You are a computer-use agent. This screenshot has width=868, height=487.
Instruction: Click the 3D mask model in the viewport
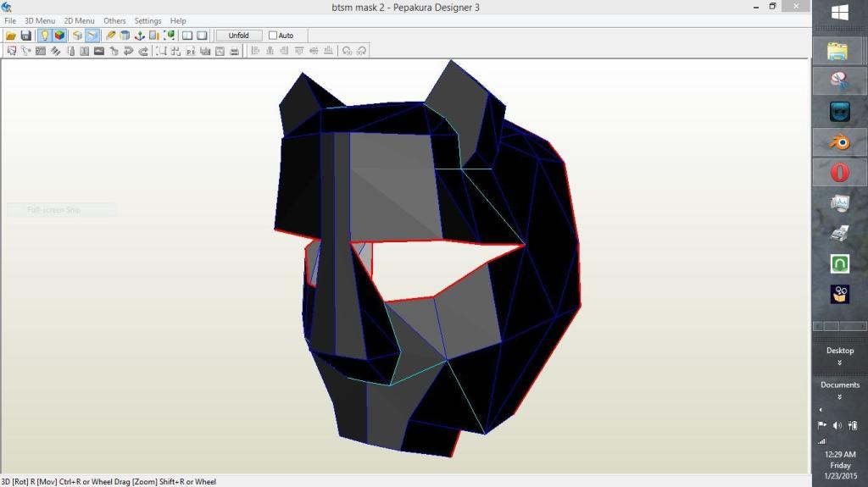(427, 260)
